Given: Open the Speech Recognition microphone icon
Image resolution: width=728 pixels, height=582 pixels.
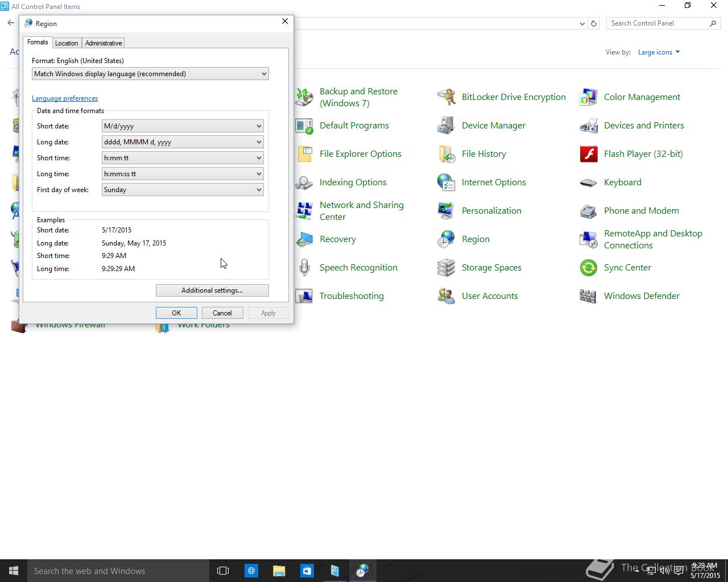Looking at the screenshot, I should pos(304,268).
